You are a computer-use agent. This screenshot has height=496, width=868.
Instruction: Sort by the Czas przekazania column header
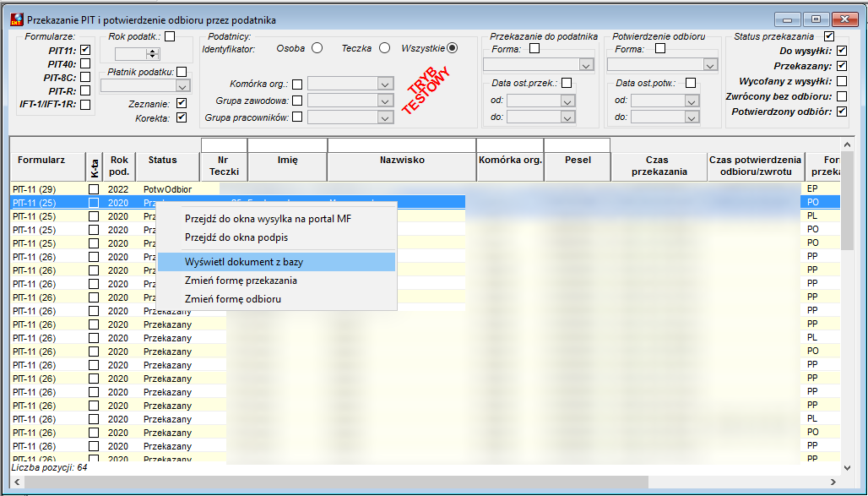(659, 166)
